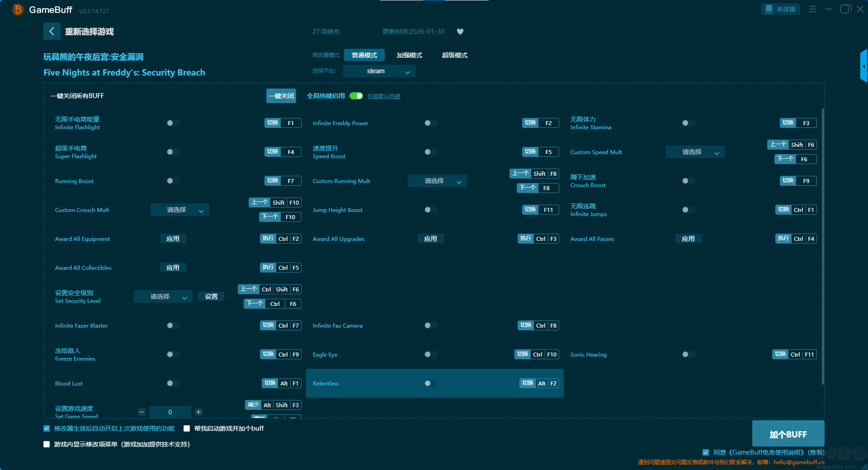Expand Set Security Level dropdown

coord(163,296)
